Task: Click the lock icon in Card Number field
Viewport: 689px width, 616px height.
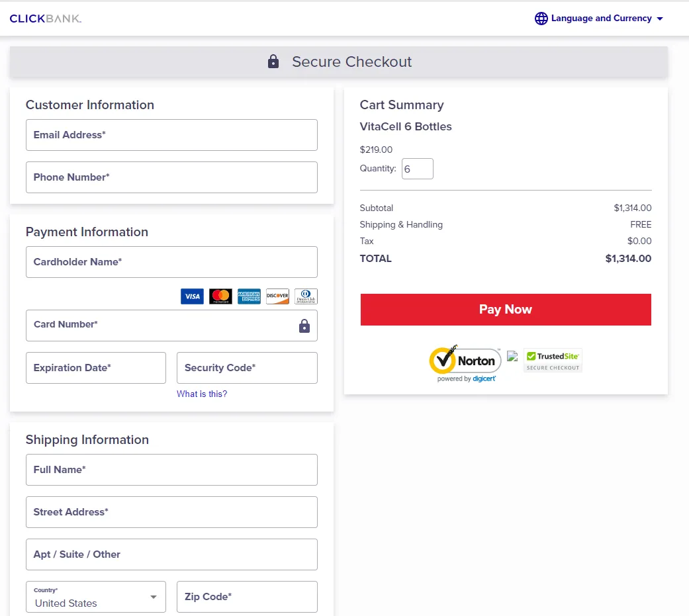Action: (304, 326)
